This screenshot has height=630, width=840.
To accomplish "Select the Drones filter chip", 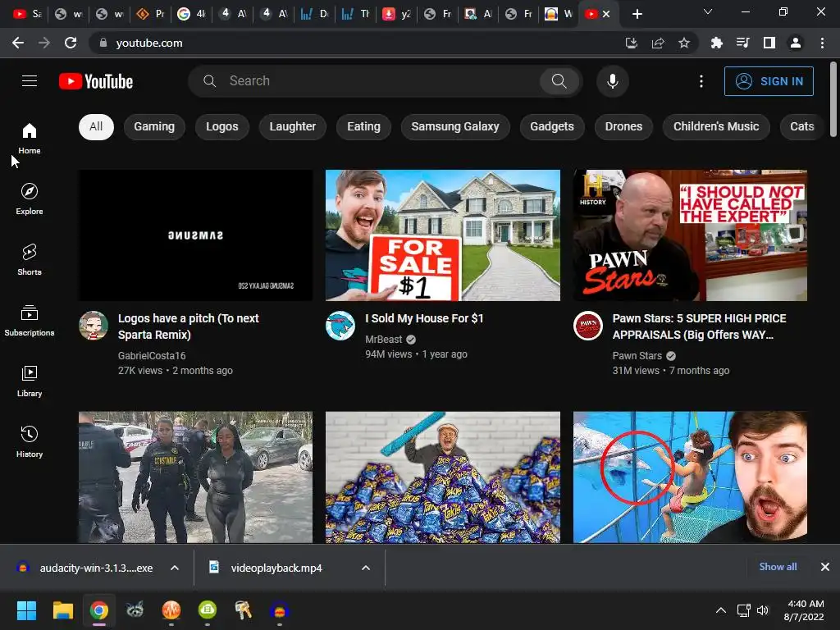I will point(623,127).
